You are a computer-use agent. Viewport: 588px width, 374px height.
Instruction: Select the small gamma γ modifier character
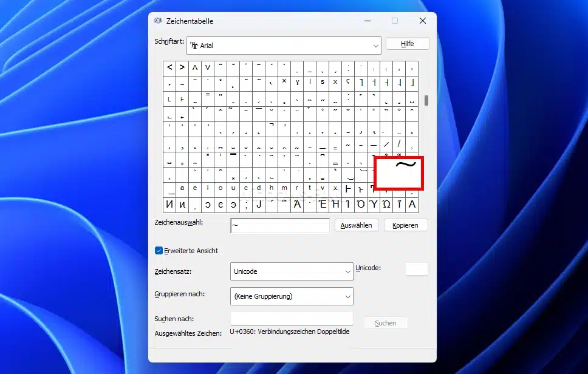[x=297, y=84]
